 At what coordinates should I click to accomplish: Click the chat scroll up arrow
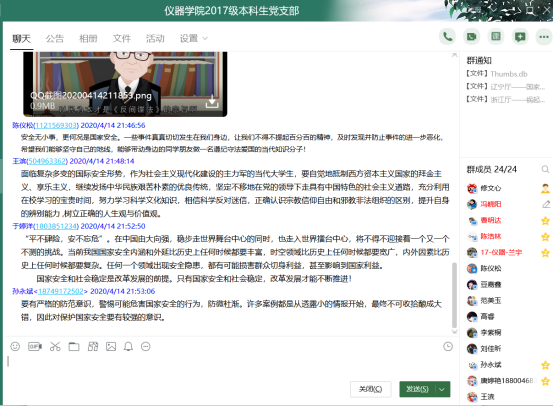(454, 55)
